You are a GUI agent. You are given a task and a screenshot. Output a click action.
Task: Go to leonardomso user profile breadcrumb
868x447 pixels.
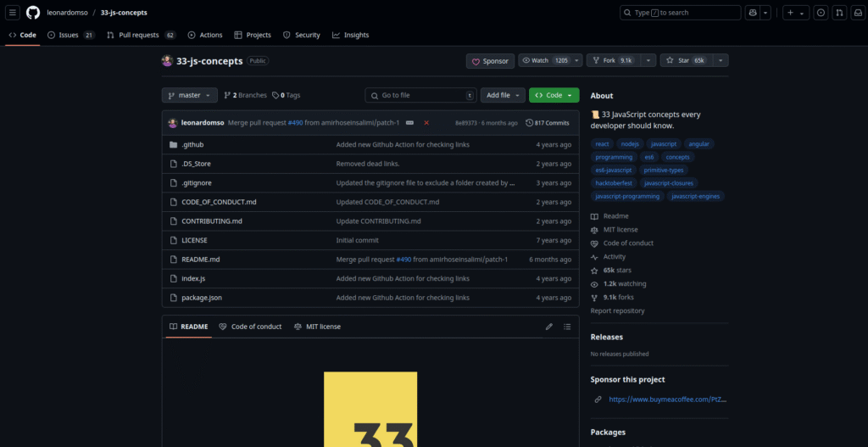[x=68, y=12]
